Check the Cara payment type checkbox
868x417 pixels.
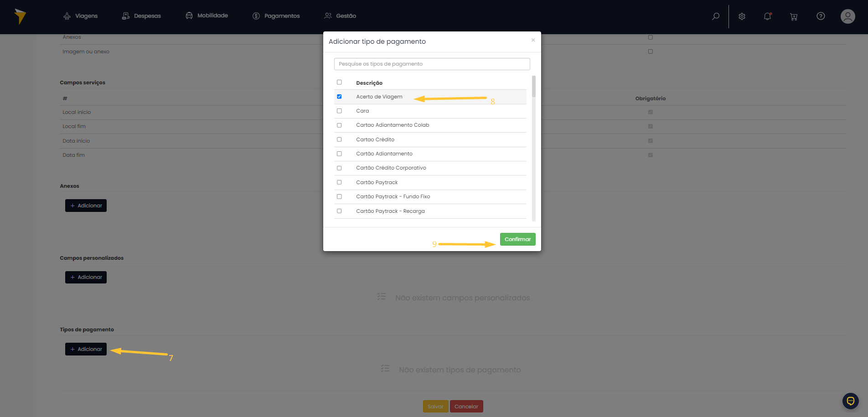[x=339, y=111]
